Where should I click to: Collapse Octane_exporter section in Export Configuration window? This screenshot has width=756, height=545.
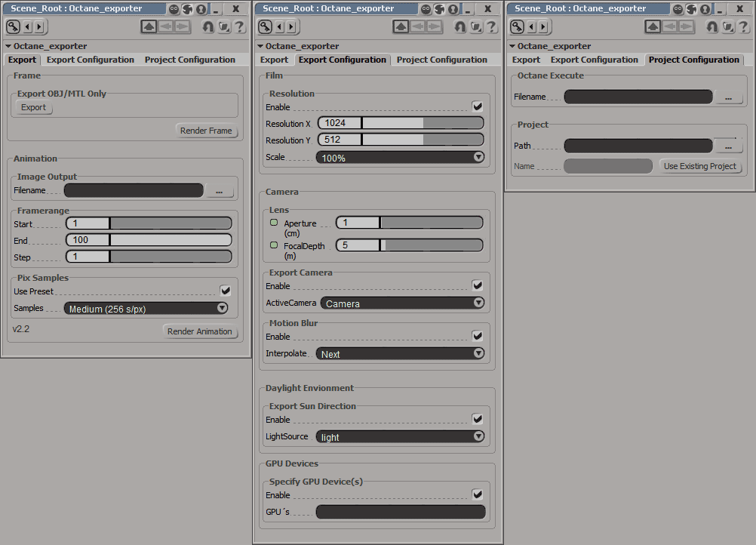(x=260, y=46)
